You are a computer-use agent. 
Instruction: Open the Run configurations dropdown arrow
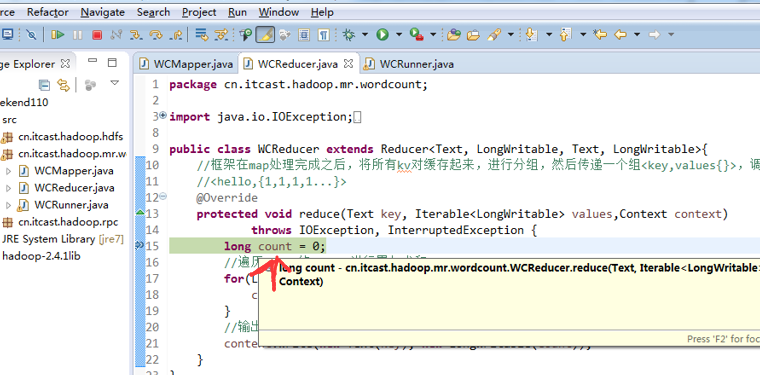[399, 34]
